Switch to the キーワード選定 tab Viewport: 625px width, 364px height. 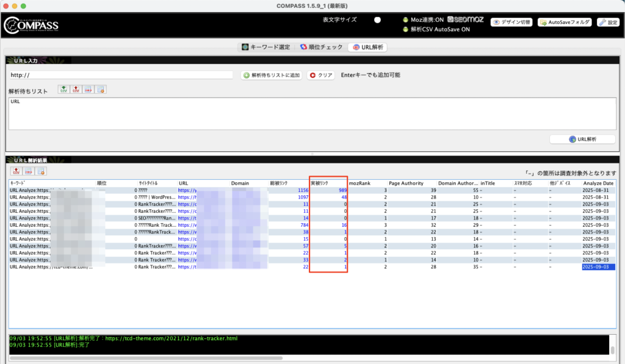266,47
